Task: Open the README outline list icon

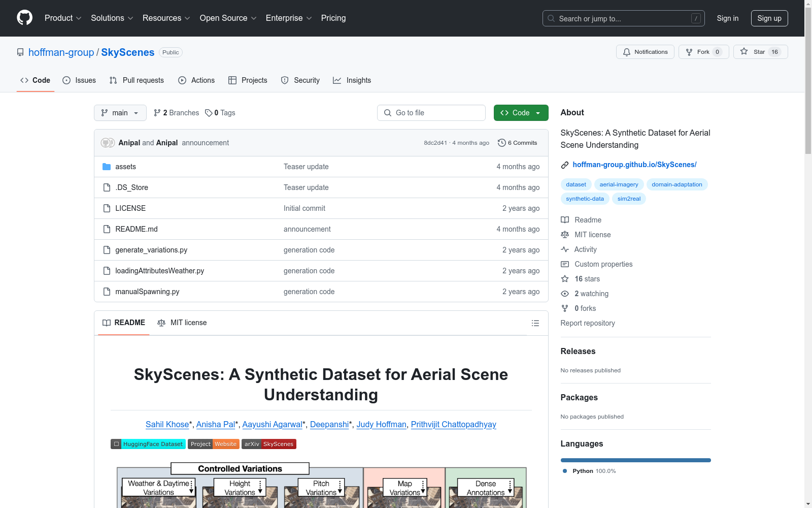Action: point(535,323)
